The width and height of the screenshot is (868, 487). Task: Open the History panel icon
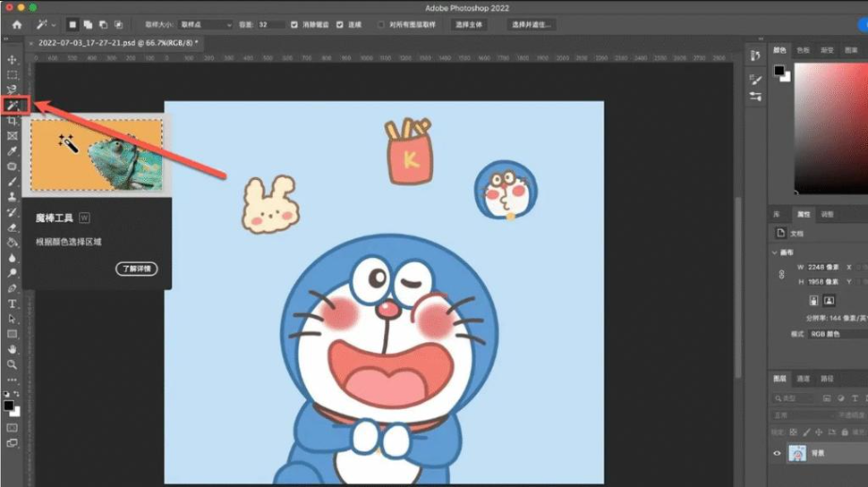point(755,56)
